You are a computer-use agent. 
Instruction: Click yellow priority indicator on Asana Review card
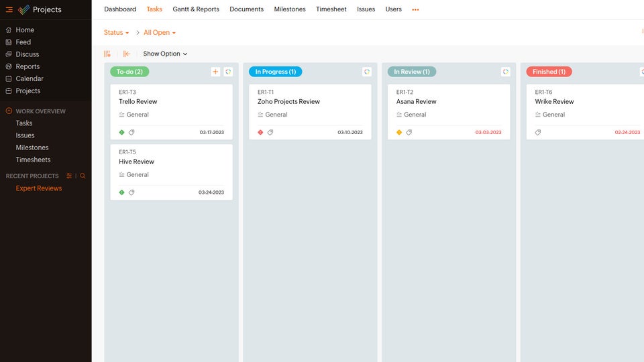pyautogui.click(x=399, y=133)
